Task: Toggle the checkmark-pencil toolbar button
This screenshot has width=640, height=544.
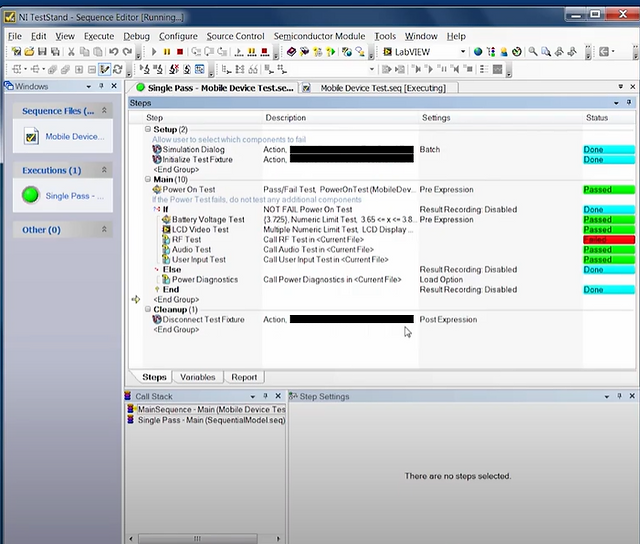Action: pyautogui.click(x=104, y=69)
